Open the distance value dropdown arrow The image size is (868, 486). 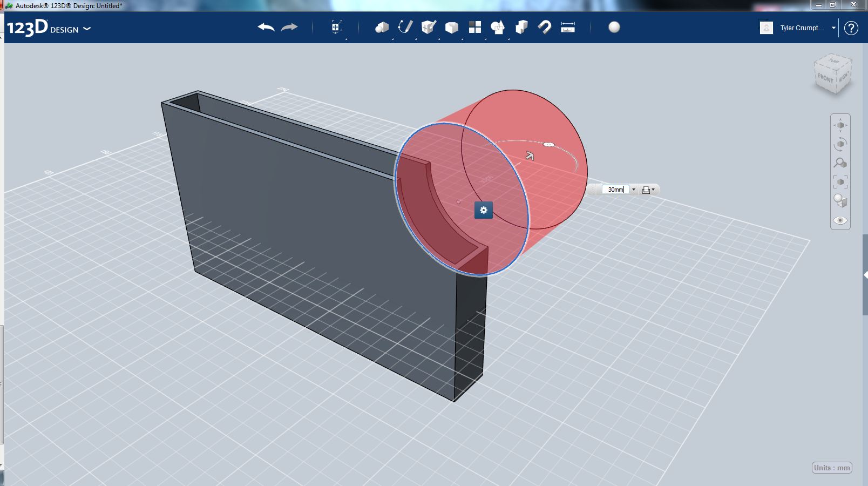[x=634, y=190]
